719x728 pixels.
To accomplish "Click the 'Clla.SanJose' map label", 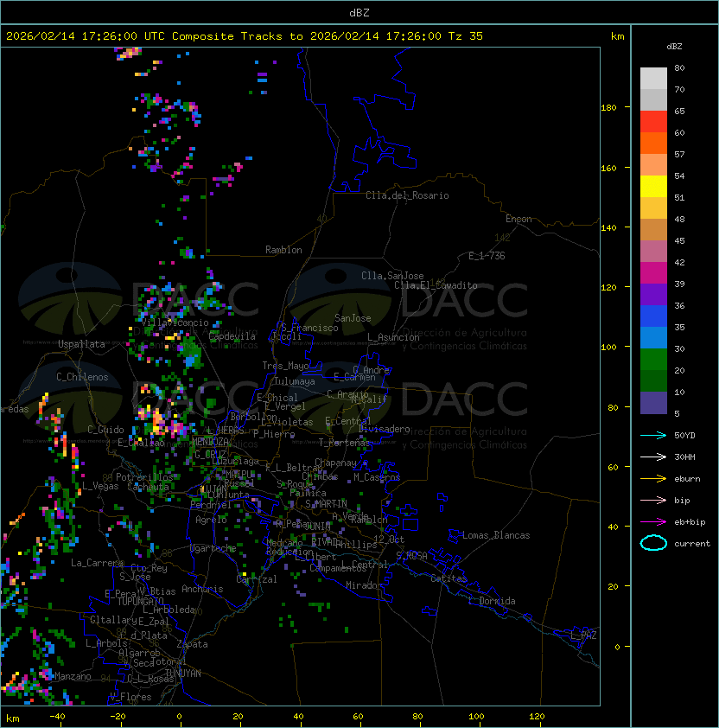I will (392, 275).
